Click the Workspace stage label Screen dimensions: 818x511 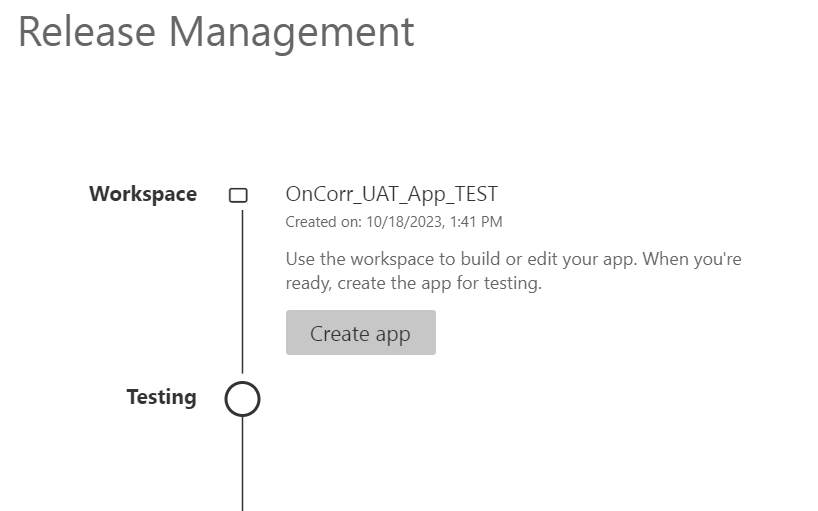pos(143,194)
